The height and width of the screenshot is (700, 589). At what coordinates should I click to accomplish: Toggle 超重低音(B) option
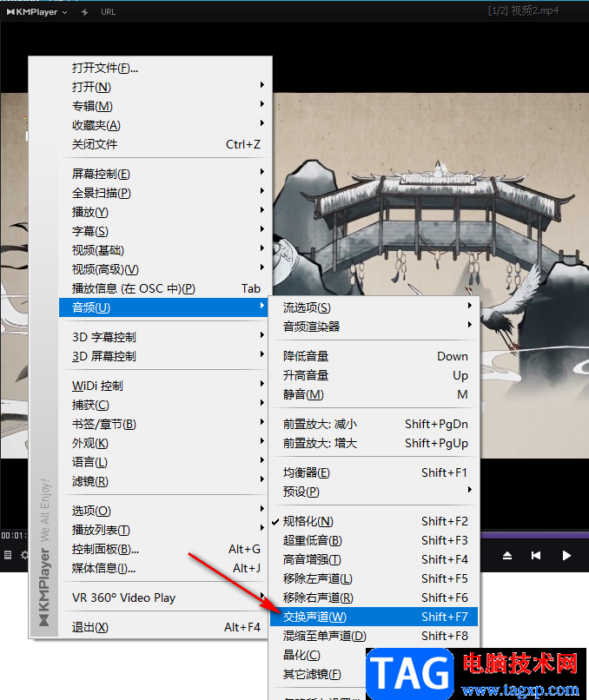374,540
